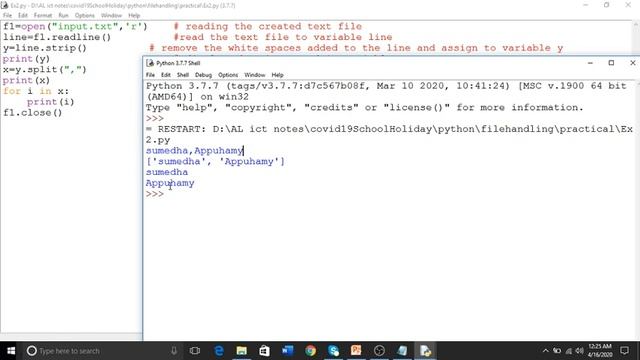Click the Python Shell title bar icon

pos(150,63)
